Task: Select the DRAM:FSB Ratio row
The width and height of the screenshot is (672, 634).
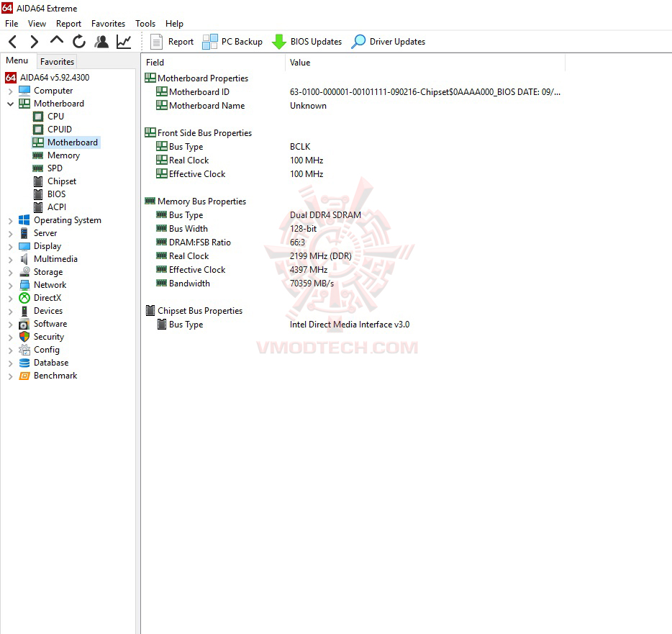Action: 353,243
